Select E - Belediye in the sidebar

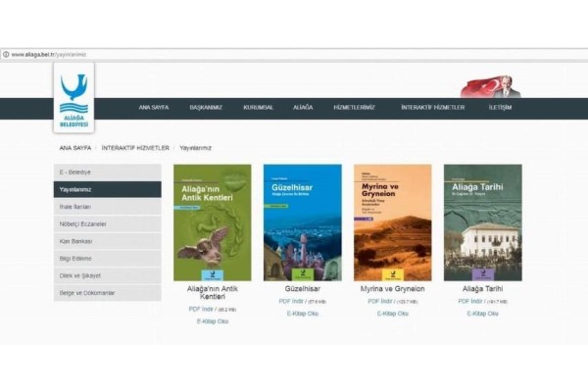[x=107, y=171]
